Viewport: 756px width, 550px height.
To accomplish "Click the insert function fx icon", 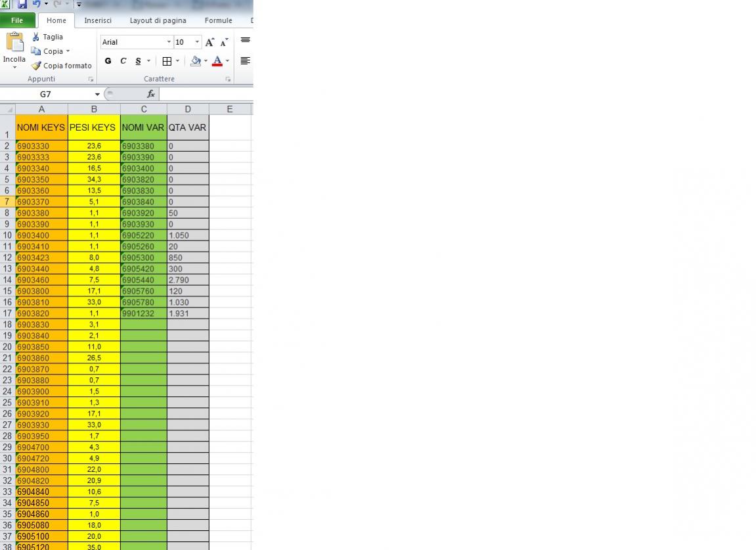I will tap(150, 94).
